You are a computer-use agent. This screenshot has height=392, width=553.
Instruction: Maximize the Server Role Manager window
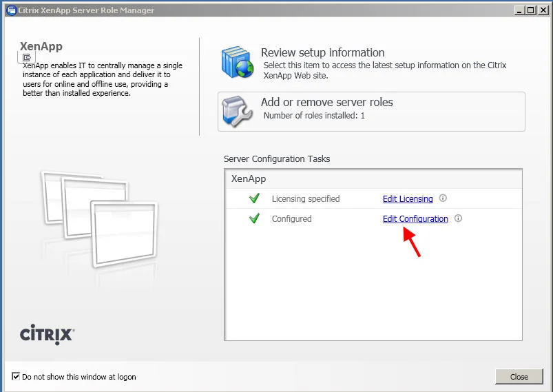click(530, 10)
